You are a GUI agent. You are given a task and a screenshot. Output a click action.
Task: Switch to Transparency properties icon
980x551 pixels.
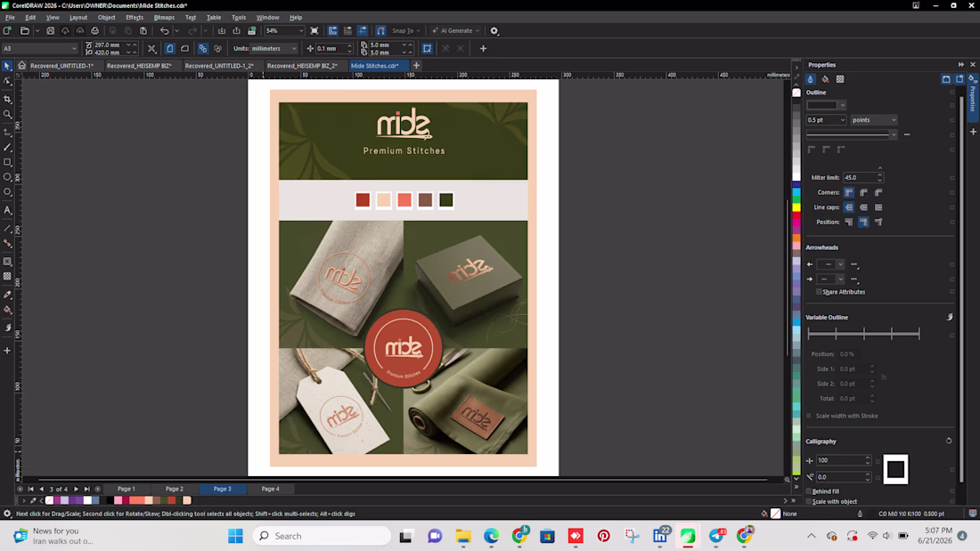coord(840,79)
